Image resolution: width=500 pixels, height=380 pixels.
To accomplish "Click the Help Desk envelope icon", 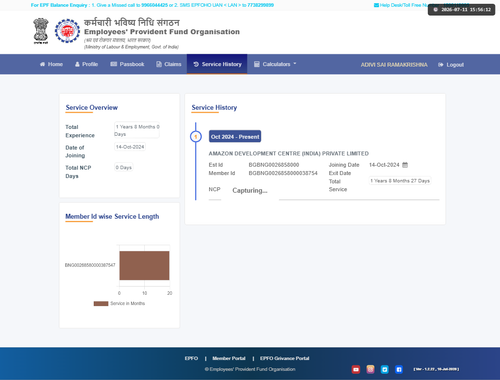I will click(x=376, y=5).
